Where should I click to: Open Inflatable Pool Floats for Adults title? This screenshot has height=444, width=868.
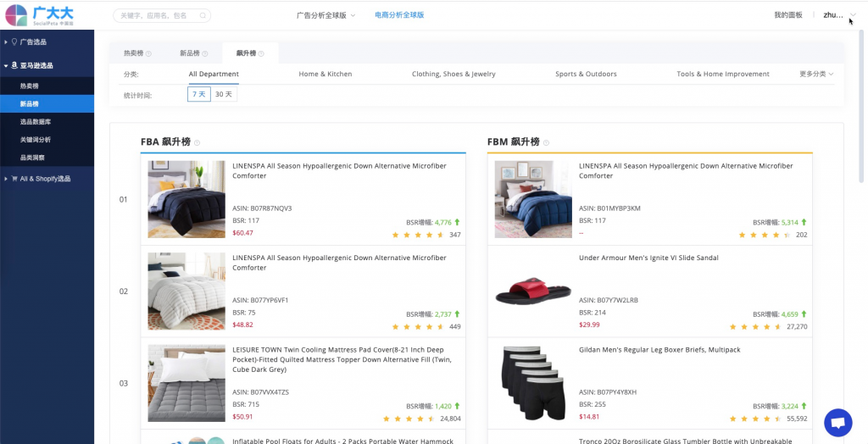click(x=342, y=441)
